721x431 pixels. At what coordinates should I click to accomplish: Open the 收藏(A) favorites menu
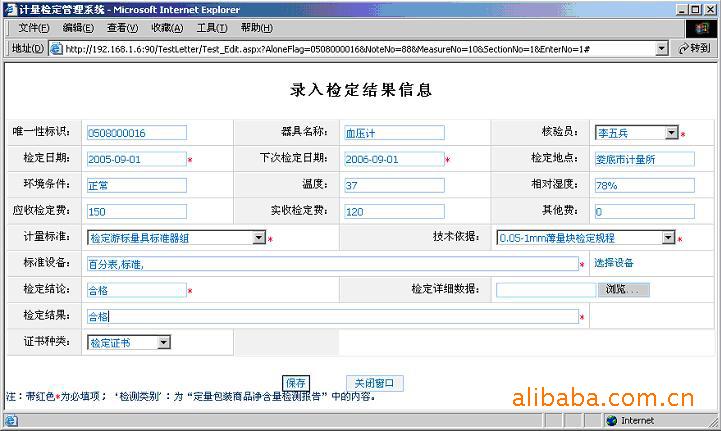[x=167, y=28]
